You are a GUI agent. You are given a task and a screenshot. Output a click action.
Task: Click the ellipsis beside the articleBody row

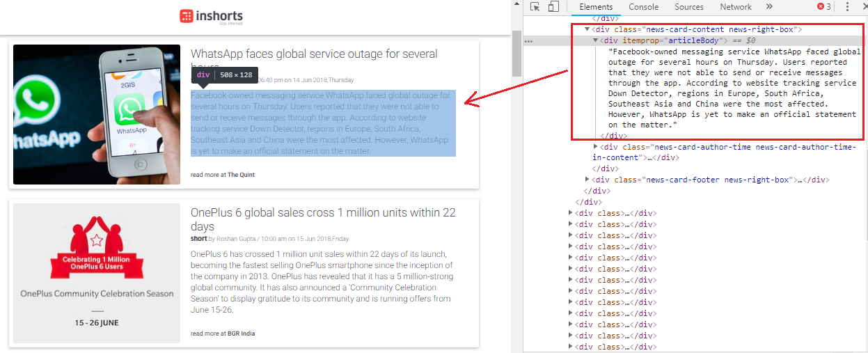(x=528, y=41)
